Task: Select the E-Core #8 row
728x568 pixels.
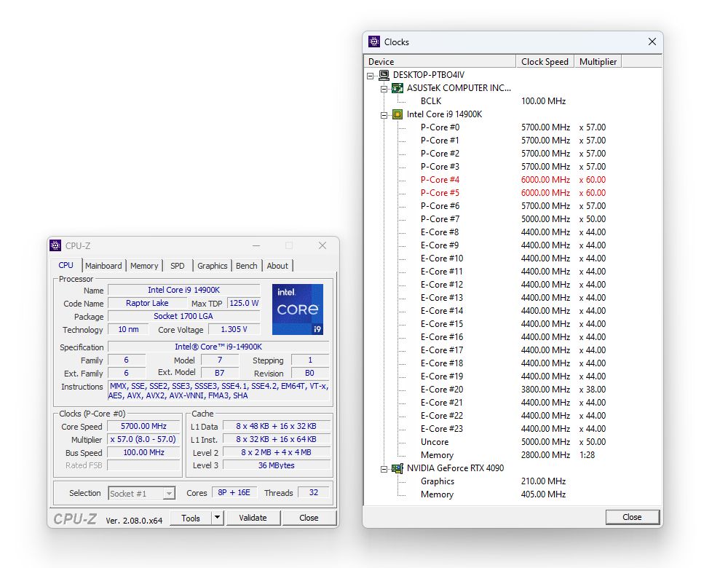Action: pyautogui.click(x=513, y=232)
